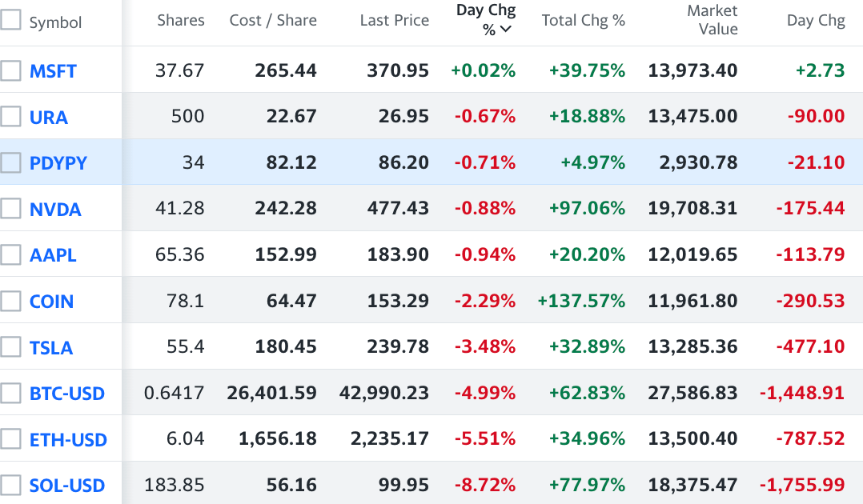Open the NVDA ticker link
Screen dimensions: 863x504
(55, 210)
